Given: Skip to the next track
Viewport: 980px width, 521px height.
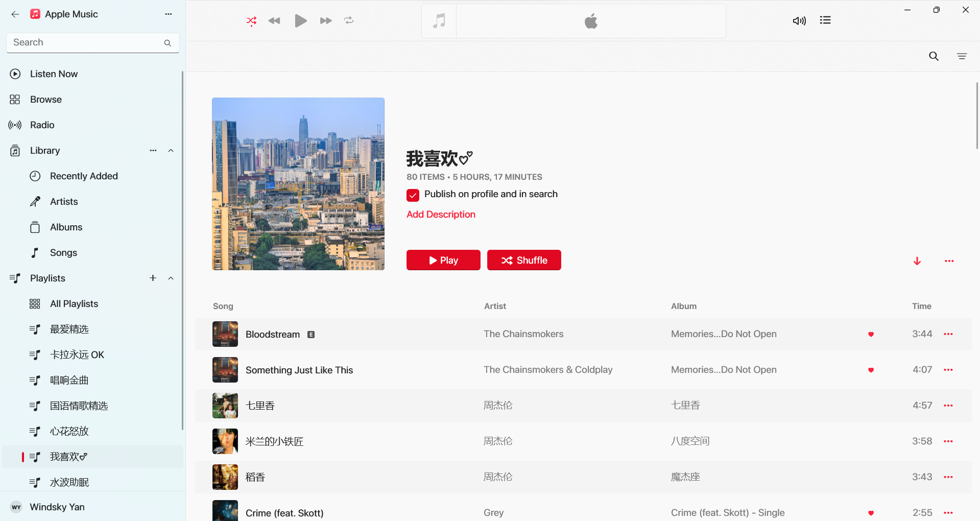Looking at the screenshot, I should point(326,21).
